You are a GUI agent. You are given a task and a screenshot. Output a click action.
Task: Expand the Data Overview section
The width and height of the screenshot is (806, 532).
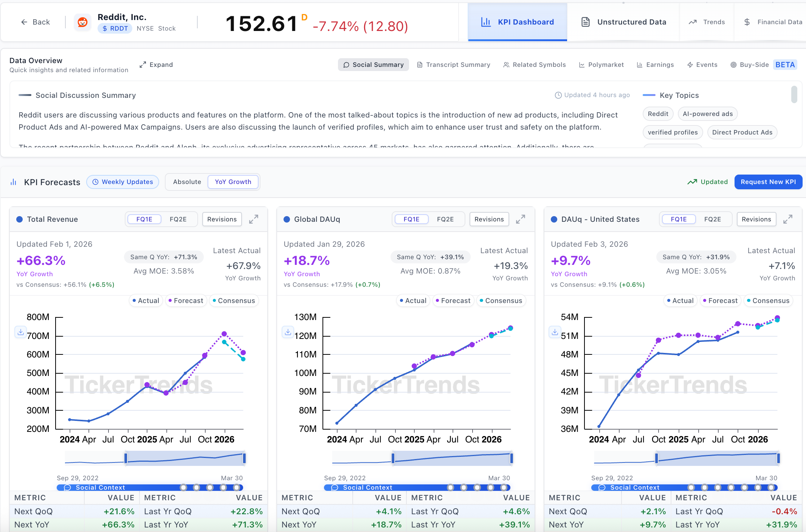156,65
